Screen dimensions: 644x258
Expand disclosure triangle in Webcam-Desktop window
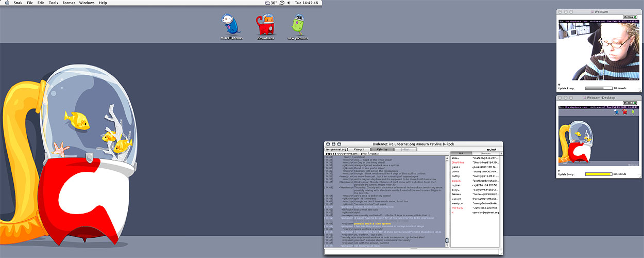pos(560,170)
